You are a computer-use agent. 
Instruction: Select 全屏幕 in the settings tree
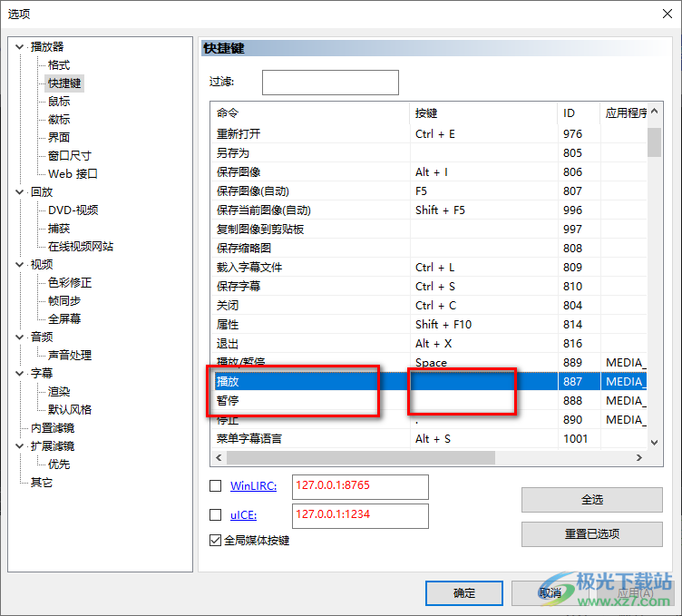click(x=64, y=318)
